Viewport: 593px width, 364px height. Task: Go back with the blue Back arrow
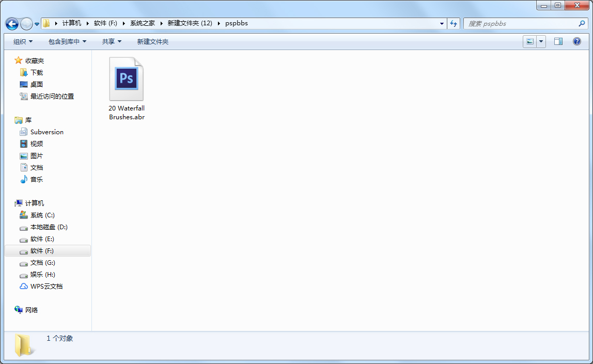(x=12, y=24)
